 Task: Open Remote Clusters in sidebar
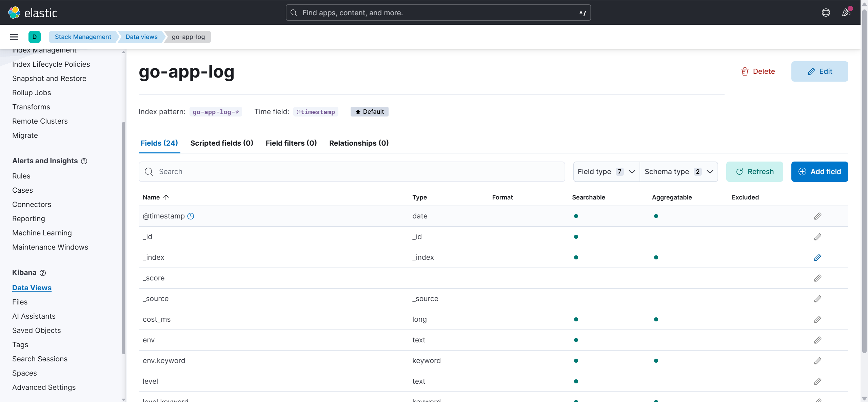[x=40, y=121]
